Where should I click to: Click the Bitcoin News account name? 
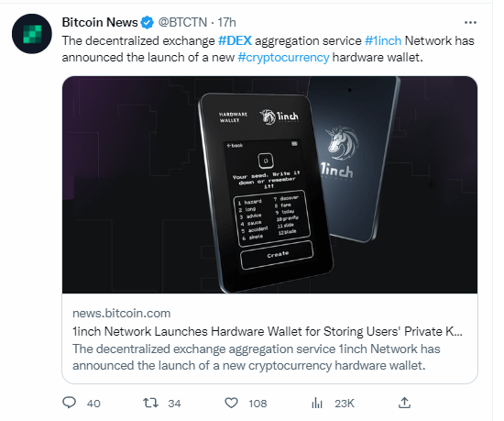(100, 22)
